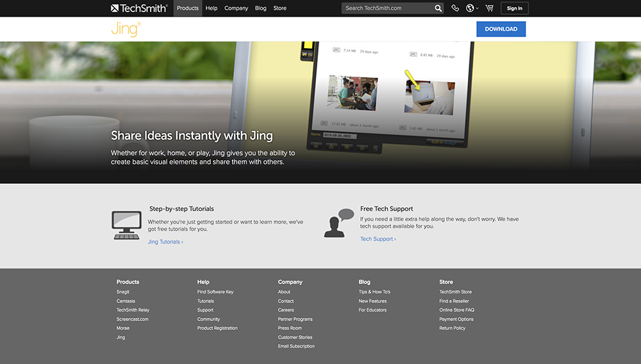This screenshot has width=641, height=364.
Task: Open TechSmith Store footer link
Action: 455,292
